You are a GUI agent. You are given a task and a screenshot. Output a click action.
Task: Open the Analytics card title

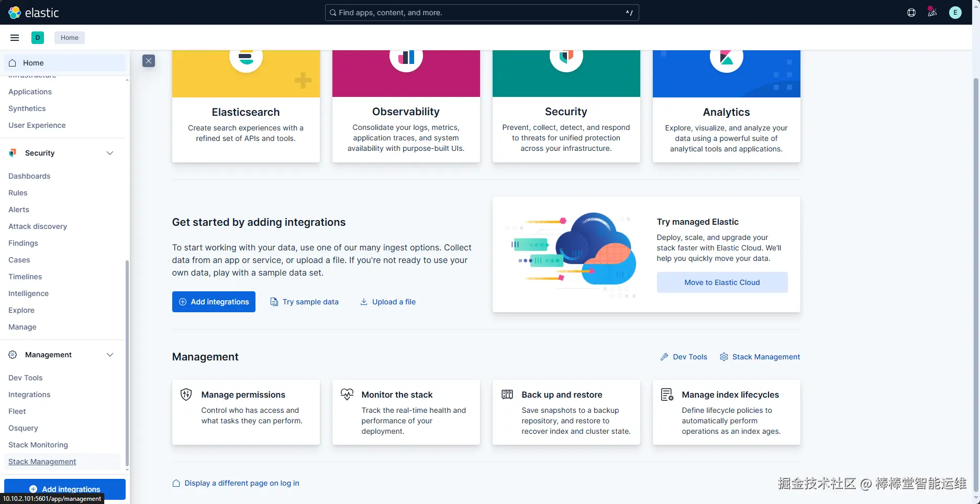[x=727, y=112]
